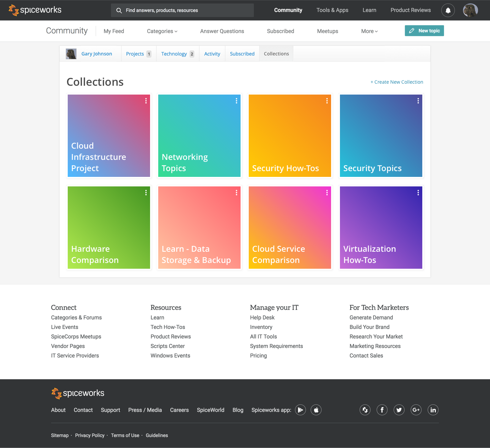This screenshot has height=448, width=490.
Task: Open Privacy Policy link
Action: [x=90, y=435]
